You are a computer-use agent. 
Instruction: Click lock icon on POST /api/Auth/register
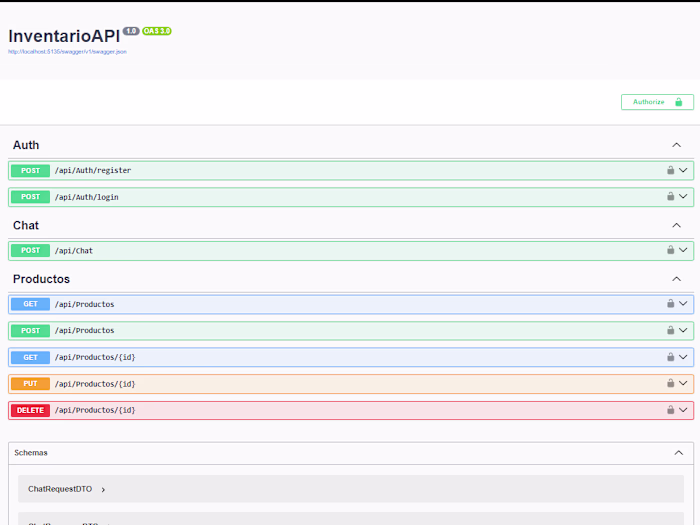point(671,170)
